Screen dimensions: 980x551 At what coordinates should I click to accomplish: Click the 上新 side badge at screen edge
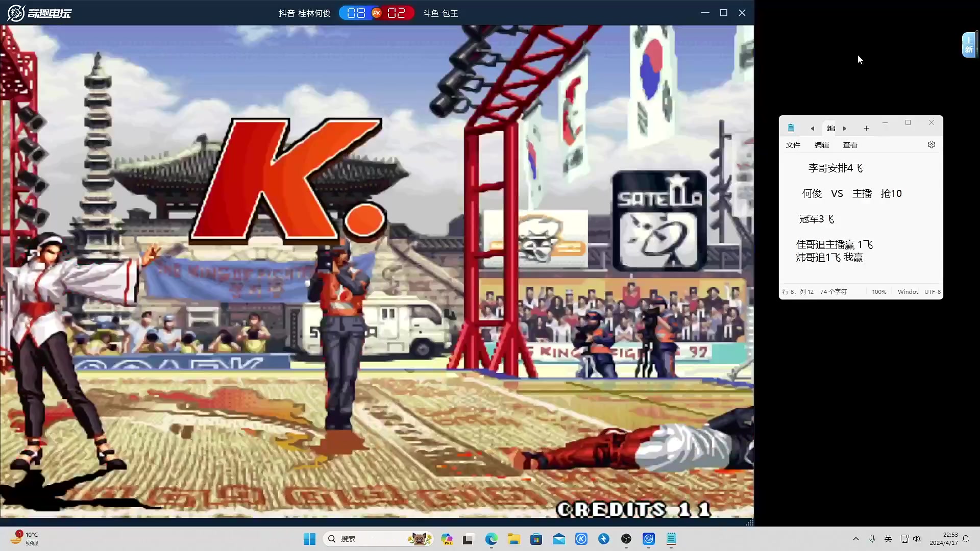(969, 45)
